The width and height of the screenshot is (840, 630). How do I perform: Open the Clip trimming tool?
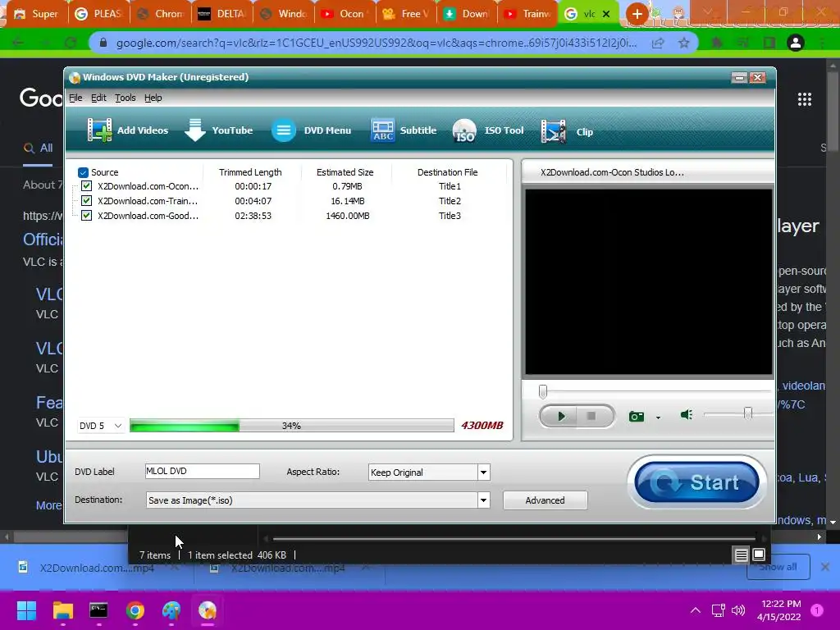tap(568, 131)
